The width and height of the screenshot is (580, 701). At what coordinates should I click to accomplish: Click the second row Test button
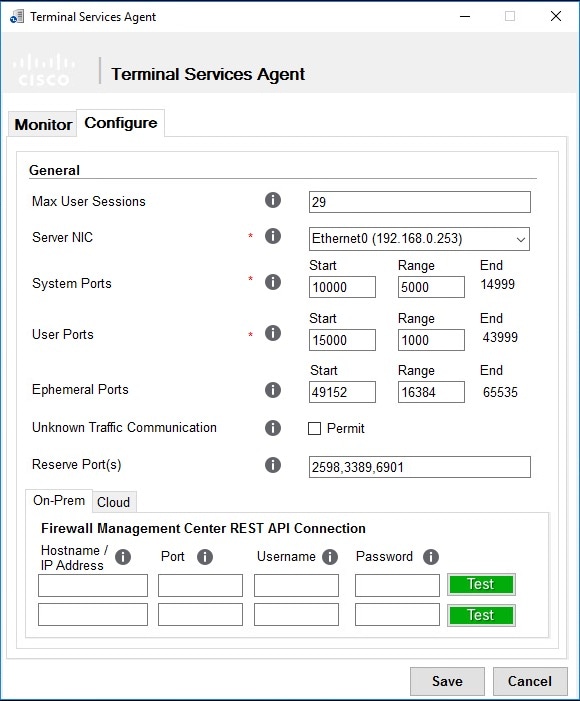click(x=481, y=615)
